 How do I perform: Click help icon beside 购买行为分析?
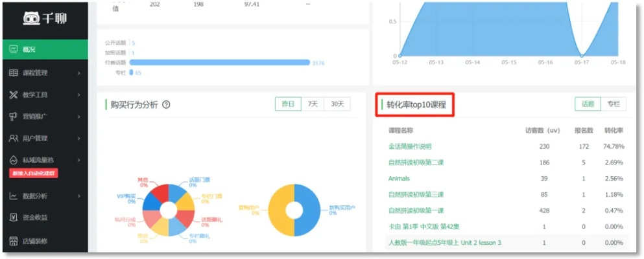click(166, 105)
